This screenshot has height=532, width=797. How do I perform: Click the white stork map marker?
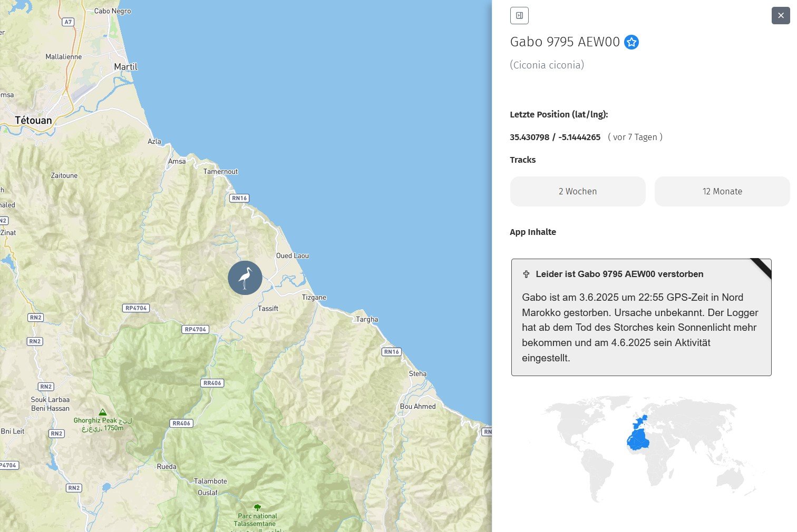(x=245, y=278)
